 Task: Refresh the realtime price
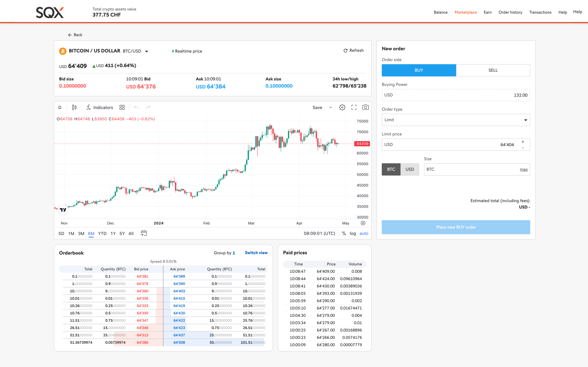pos(353,50)
